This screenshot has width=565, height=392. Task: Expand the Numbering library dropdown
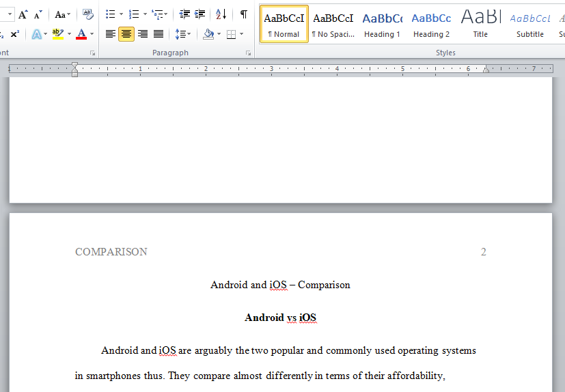click(x=145, y=14)
